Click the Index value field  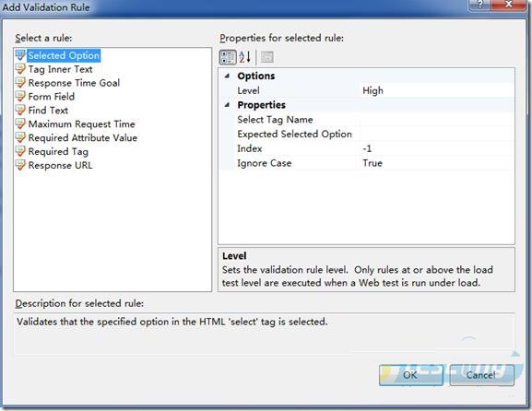click(437, 148)
